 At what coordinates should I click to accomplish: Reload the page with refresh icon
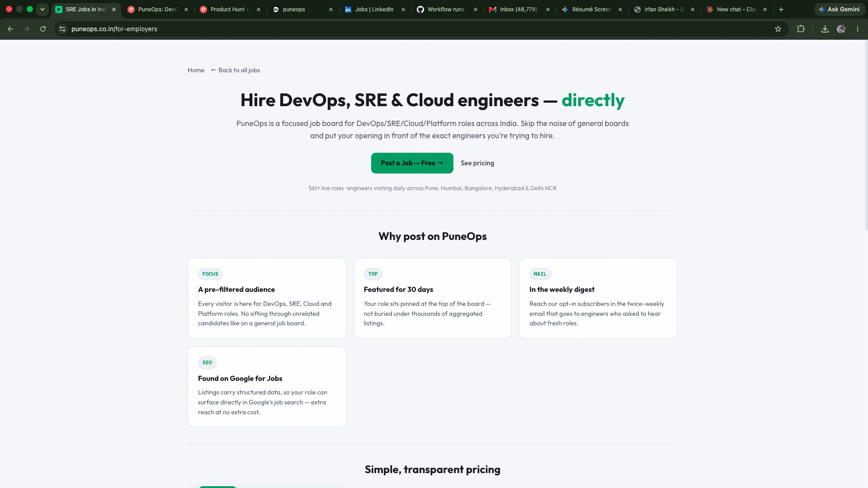pos(43,29)
